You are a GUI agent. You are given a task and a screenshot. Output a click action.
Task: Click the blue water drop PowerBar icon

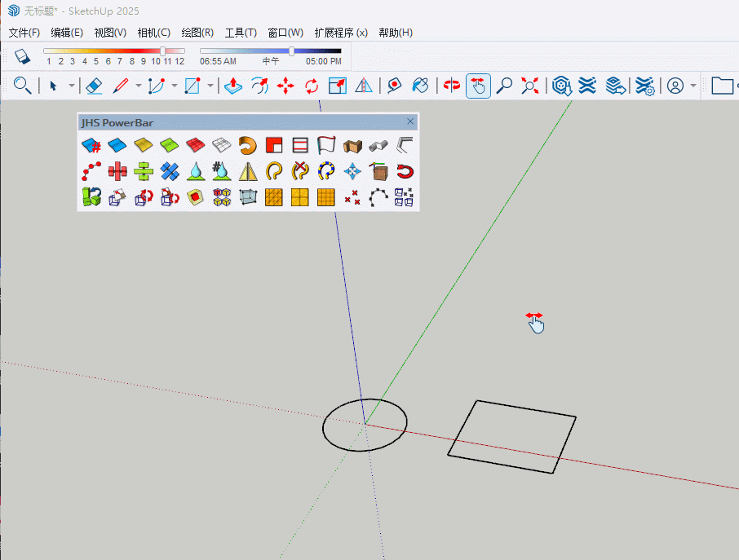coord(196,171)
